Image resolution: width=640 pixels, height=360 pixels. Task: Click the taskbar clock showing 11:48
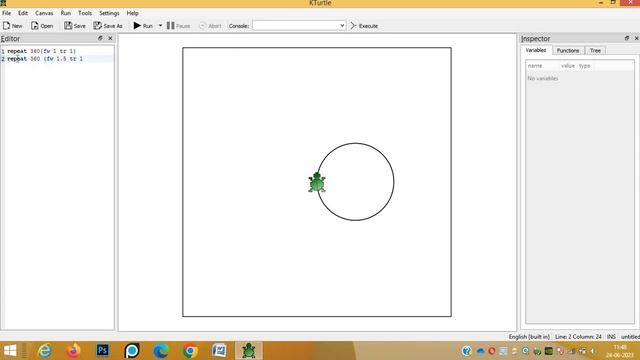[x=620, y=347]
